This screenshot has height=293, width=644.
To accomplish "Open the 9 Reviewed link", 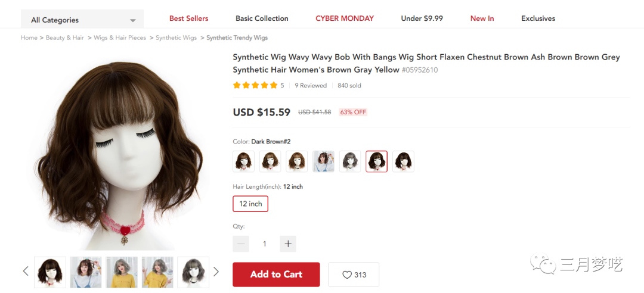I will tap(311, 86).
